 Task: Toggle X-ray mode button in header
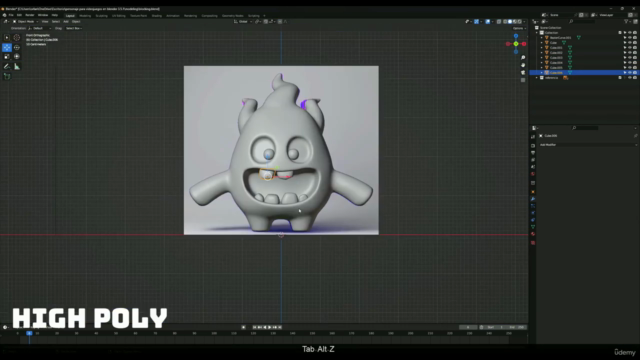coord(499,22)
